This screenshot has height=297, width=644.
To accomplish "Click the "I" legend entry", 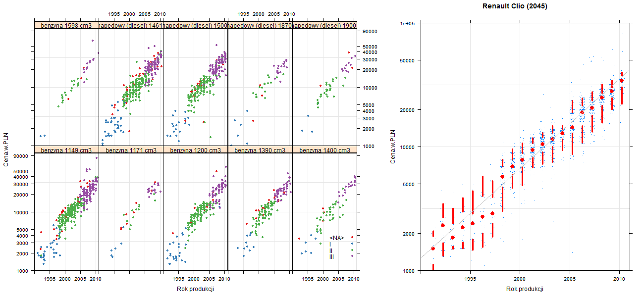I will pyautogui.click(x=330, y=245).
